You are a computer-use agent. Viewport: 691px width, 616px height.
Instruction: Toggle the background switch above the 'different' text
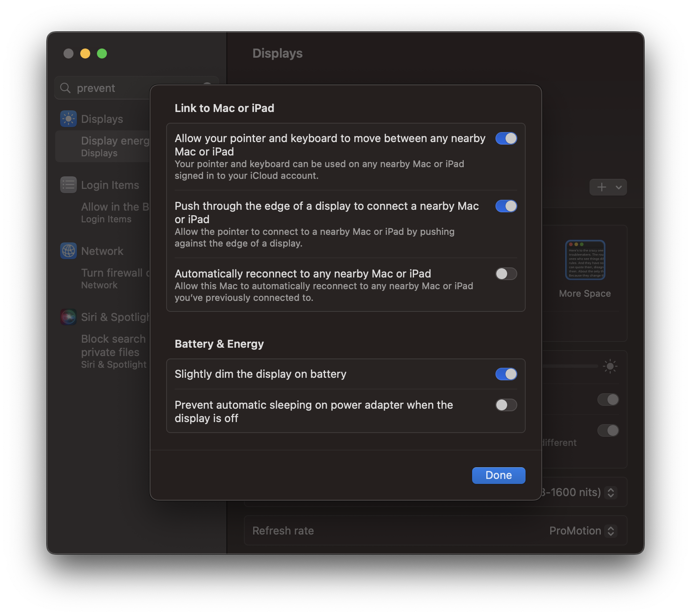pyautogui.click(x=608, y=430)
